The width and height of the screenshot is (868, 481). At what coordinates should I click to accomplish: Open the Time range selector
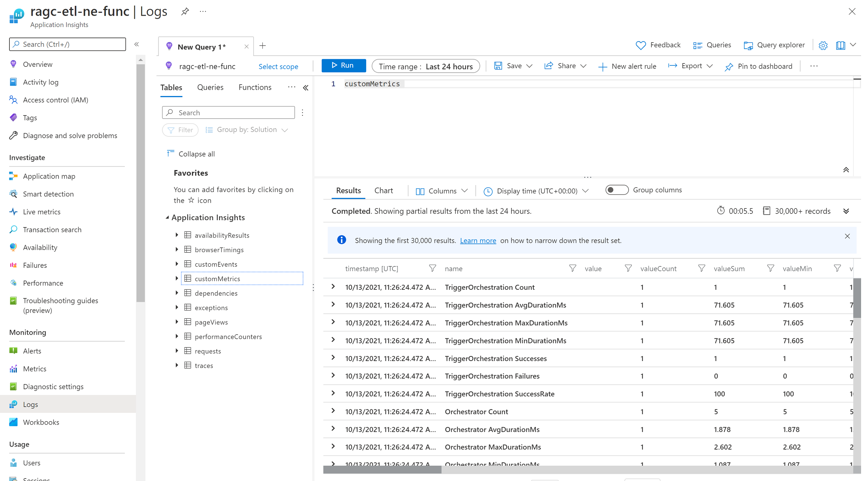425,66
